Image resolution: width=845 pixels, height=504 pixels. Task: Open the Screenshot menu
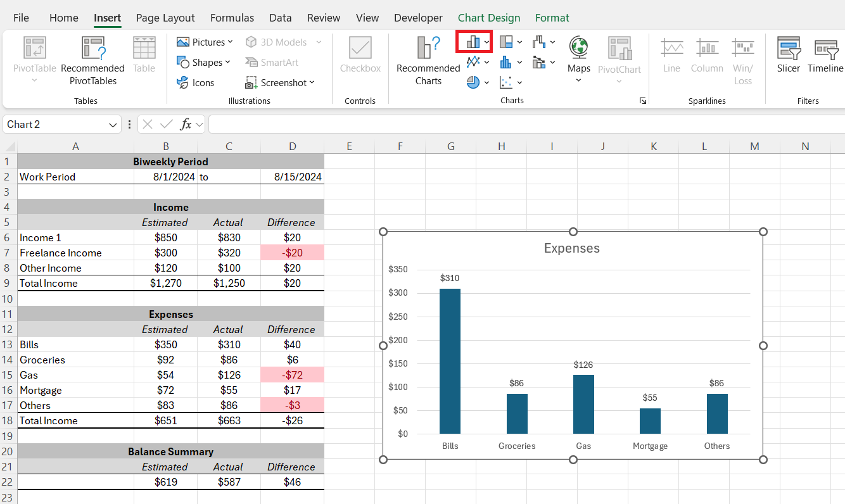click(280, 82)
